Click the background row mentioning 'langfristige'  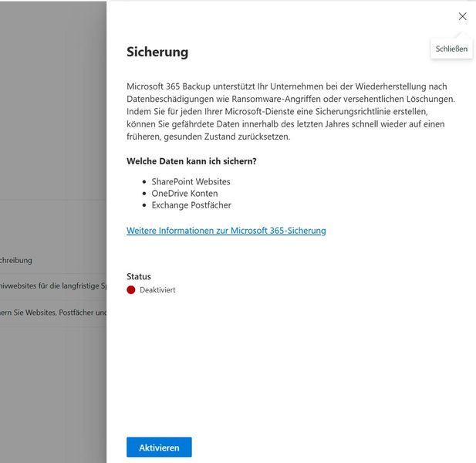tap(53, 286)
